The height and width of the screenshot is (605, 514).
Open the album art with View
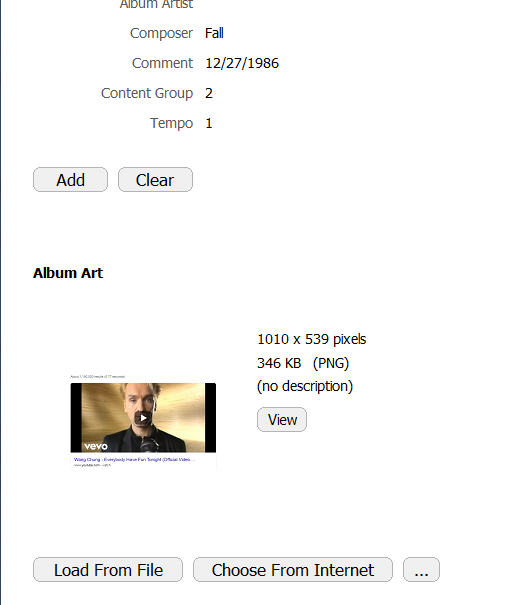coord(282,419)
